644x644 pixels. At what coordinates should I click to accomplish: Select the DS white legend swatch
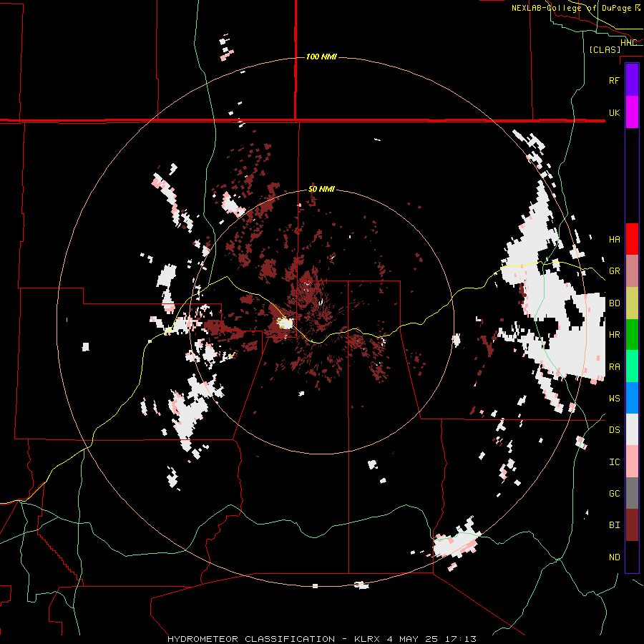pyautogui.click(x=632, y=429)
